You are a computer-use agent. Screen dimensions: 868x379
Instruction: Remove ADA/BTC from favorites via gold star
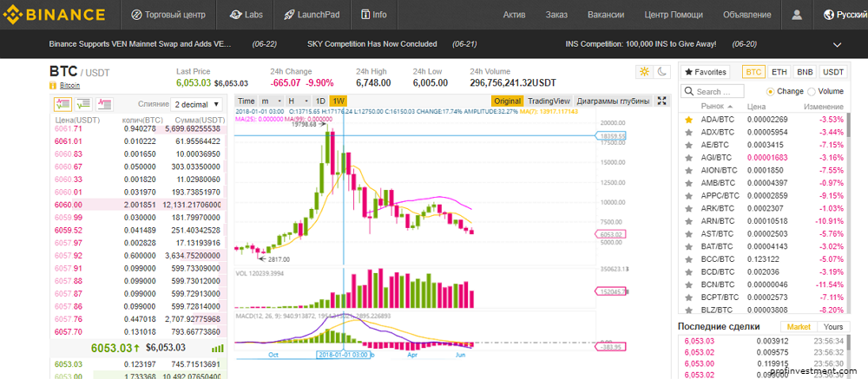(x=688, y=119)
